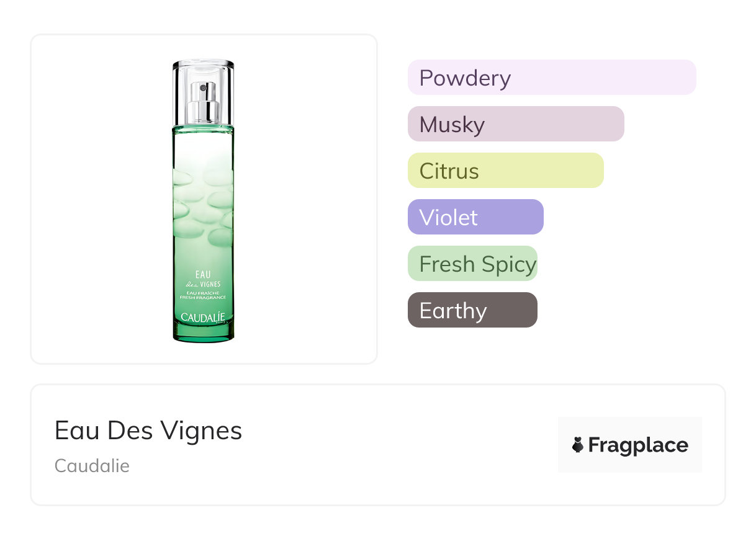
Task: Click the Powdery accord bar
Action: point(552,78)
